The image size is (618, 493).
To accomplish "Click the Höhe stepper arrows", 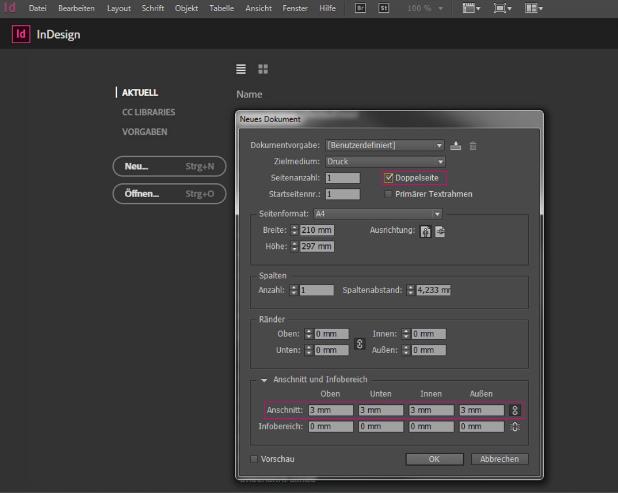I will coord(294,246).
